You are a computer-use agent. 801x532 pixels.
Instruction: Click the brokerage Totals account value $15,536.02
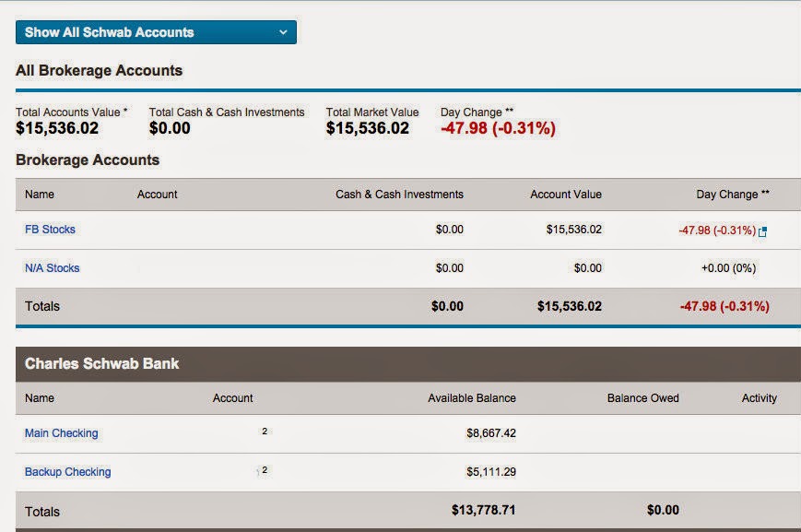(x=570, y=307)
